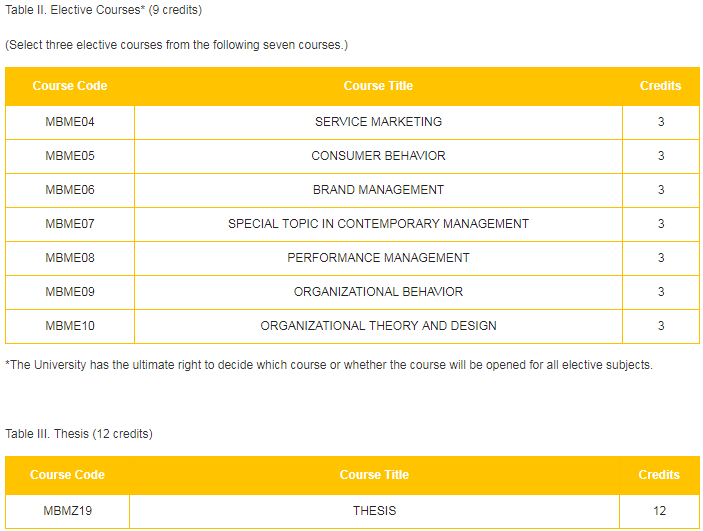This screenshot has width=703, height=531.
Task: Select the PERFORMANCE MANAGEMENT course title
Action: tap(378, 258)
